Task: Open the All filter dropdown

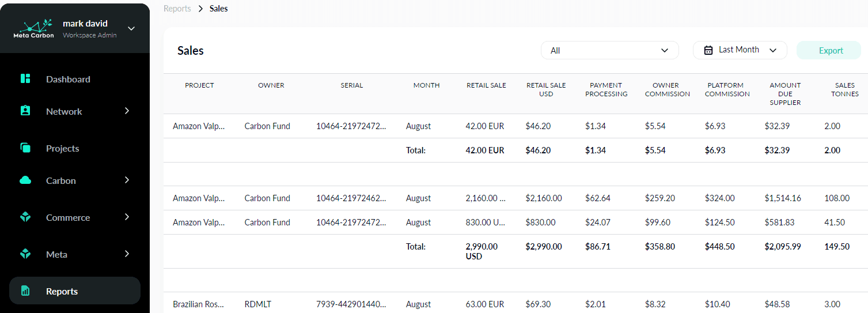Action: (x=609, y=50)
